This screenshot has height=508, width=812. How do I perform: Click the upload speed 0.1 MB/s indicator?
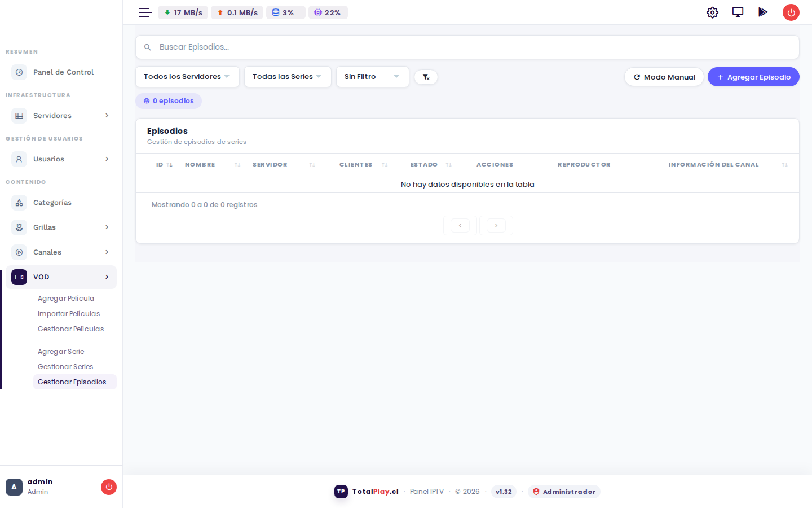237,12
